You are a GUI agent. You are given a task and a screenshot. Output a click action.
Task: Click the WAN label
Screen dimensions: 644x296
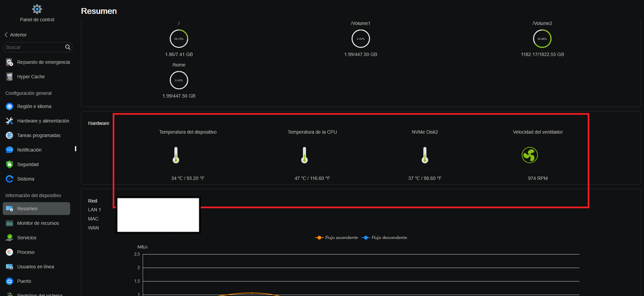[94, 228]
